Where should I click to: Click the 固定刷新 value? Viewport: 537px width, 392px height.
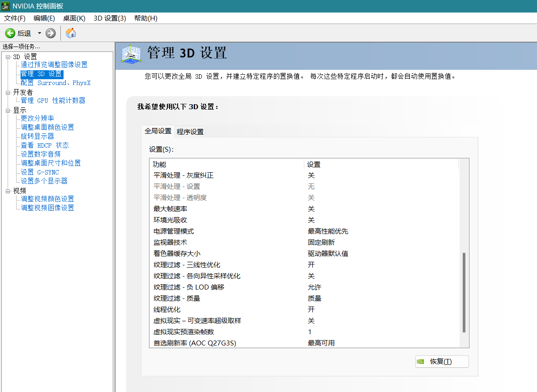[321, 243]
